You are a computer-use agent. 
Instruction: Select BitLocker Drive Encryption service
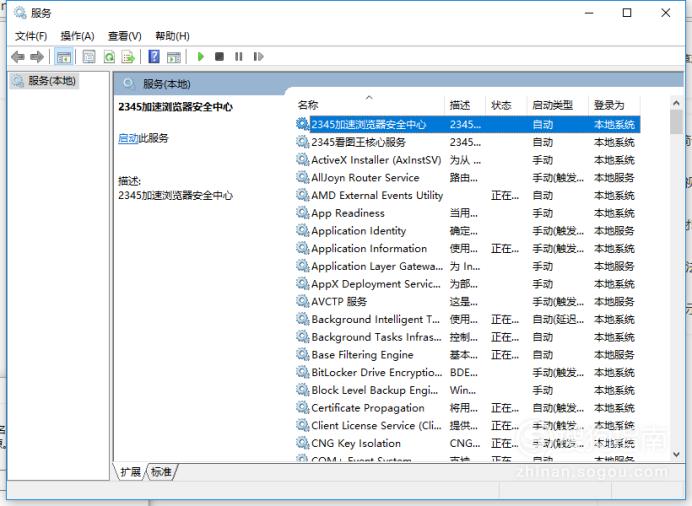click(467, 372)
